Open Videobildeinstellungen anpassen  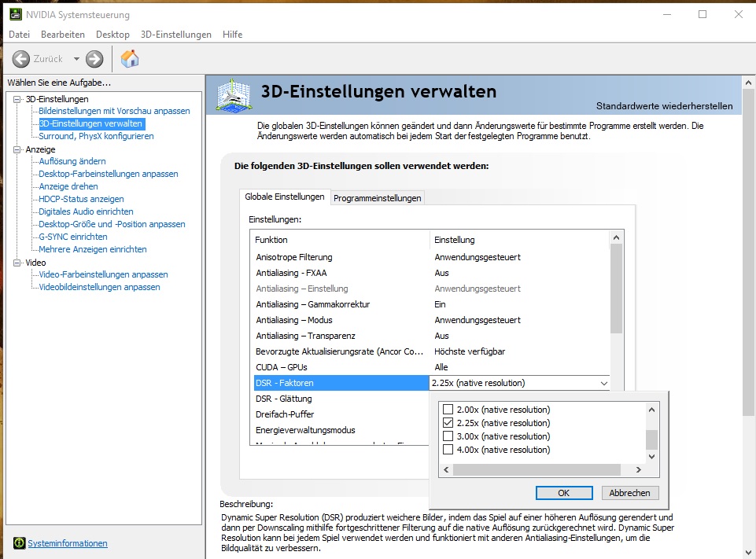tap(99, 287)
